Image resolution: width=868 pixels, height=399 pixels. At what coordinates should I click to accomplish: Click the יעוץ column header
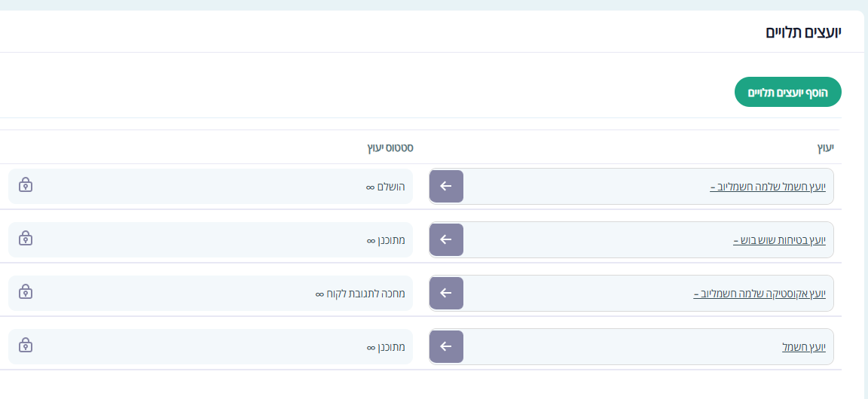click(826, 148)
